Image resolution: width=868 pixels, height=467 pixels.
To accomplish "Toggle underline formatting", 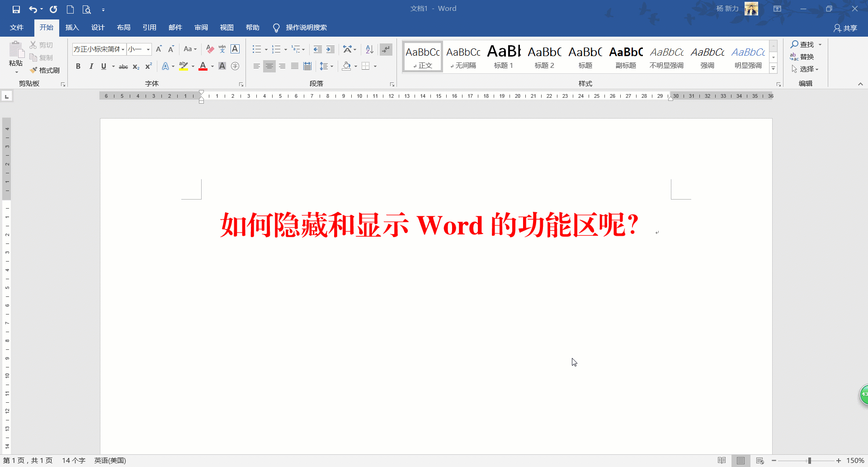I will [x=104, y=67].
